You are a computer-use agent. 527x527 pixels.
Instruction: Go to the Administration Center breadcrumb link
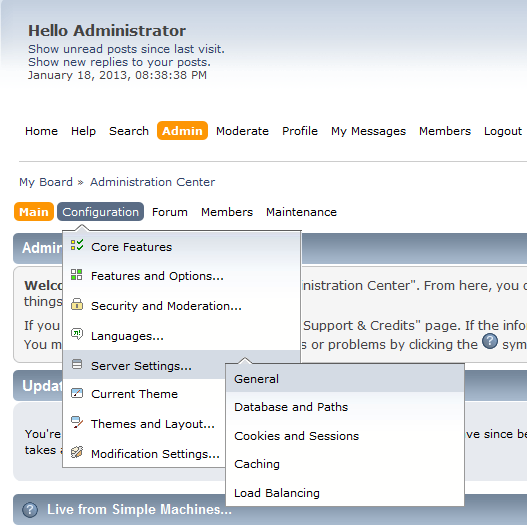(152, 182)
